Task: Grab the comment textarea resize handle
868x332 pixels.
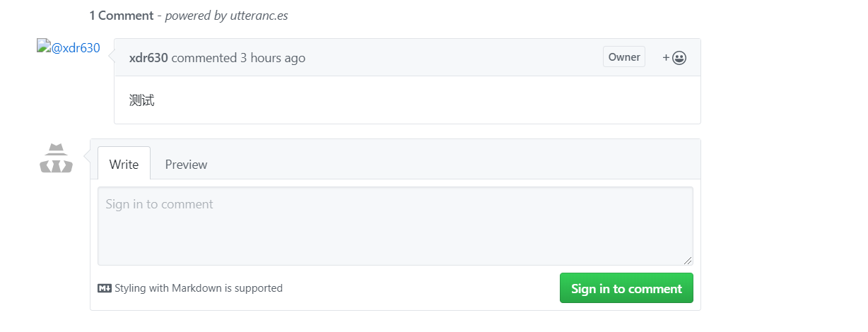Action: 688,260
